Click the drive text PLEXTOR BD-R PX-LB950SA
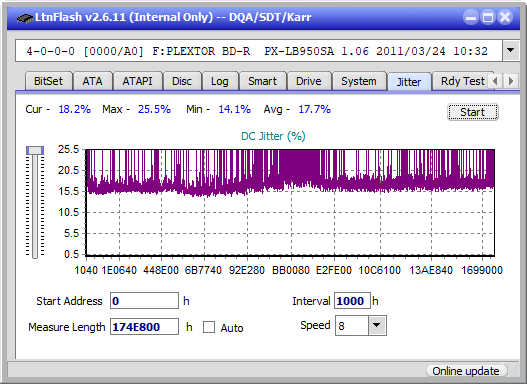527x384 pixels. [250, 51]
